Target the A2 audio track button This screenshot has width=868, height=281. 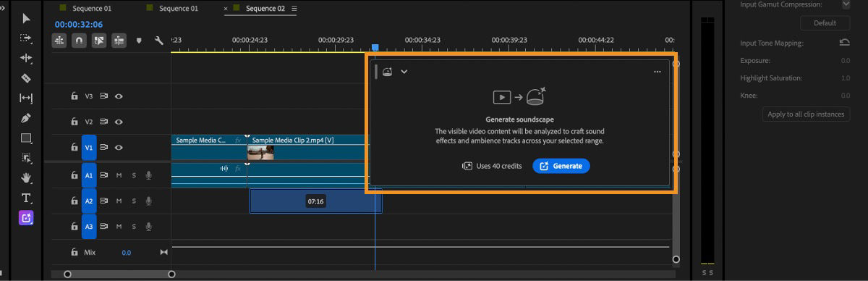click(x=89, y=201)
